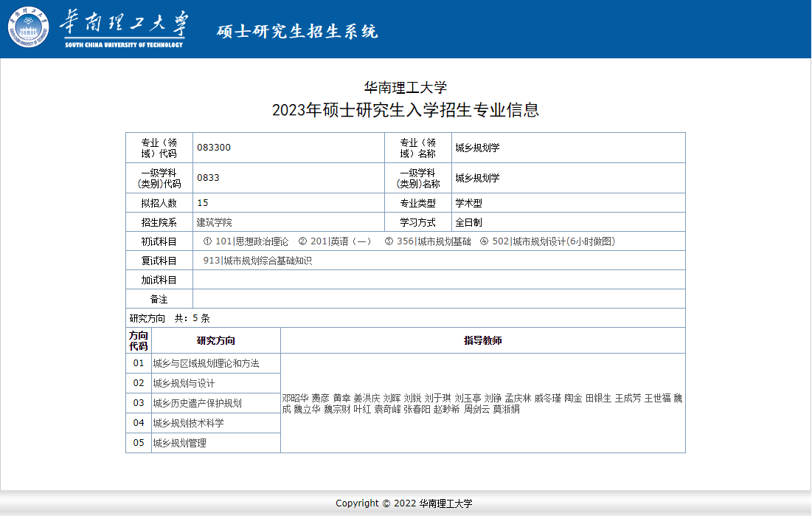
Task: Click the 华南理工大学 calligraphy banner logo
Action: 124,29
